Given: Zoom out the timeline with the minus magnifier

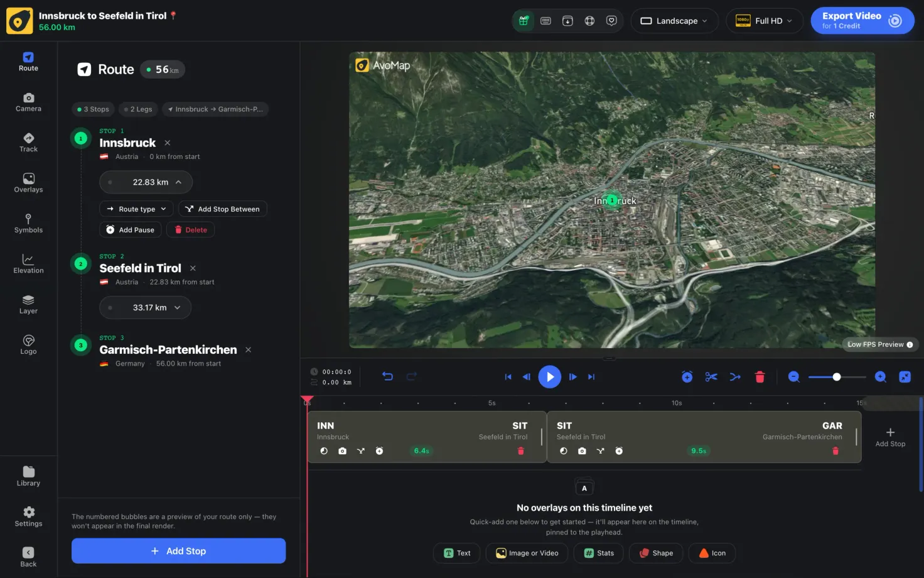Looking at the screenshot, I should coord(794,377).
